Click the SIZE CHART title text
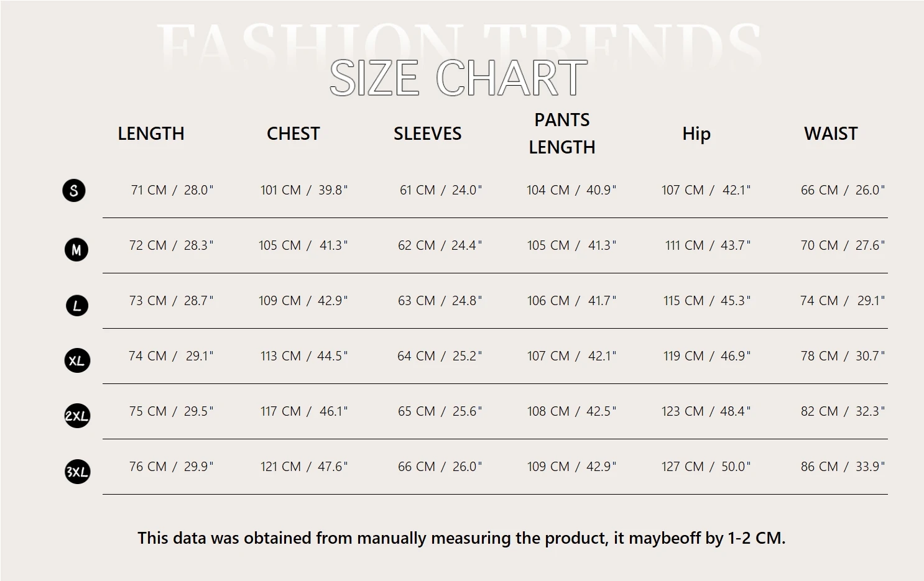924x581 pixels. click(x=458, y=78)
